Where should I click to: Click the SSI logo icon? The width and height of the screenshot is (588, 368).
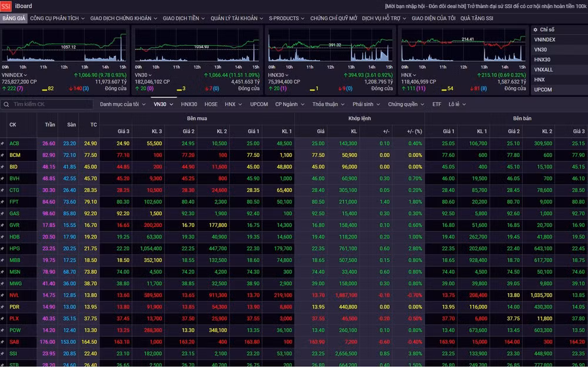[x=6, y=6]
